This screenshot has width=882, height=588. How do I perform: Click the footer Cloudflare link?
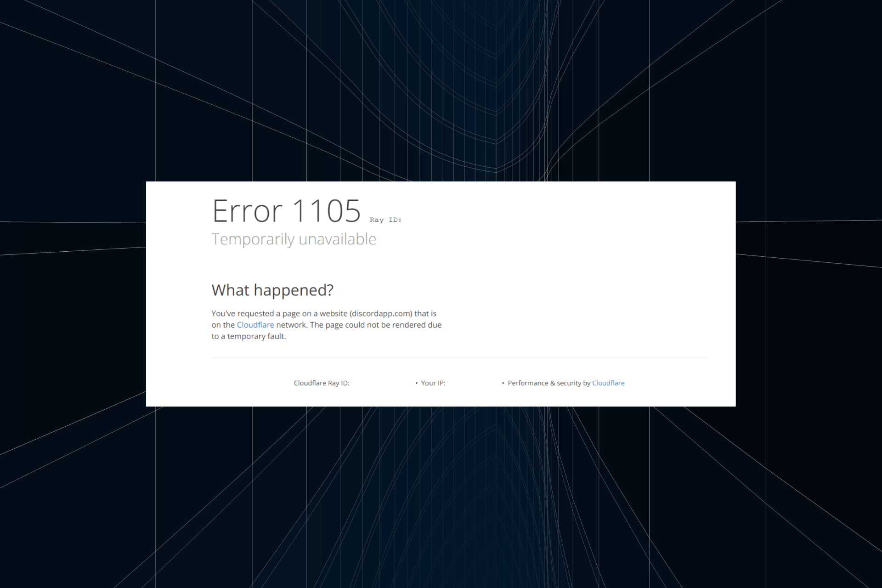(x=608, y=383)
